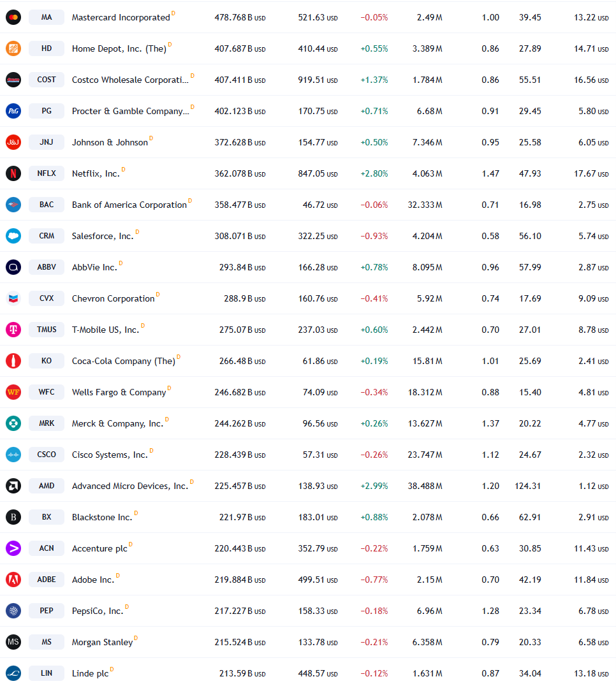Click the Cisco logo icon
This screenshot has height=686, width=616.
13,455
